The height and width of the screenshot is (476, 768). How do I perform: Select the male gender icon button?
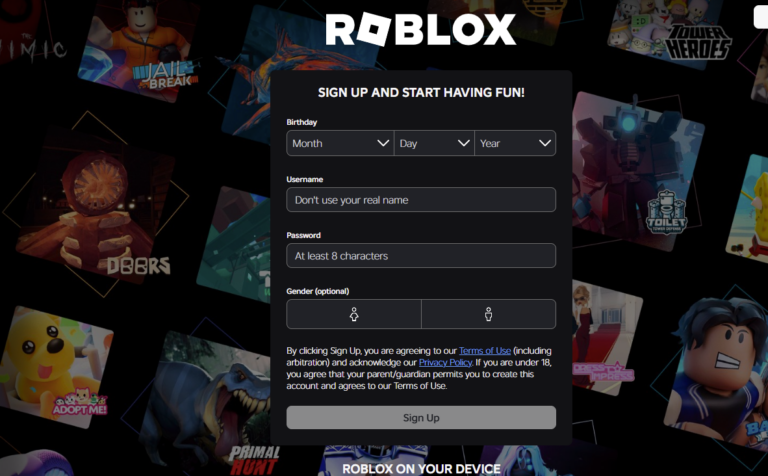488,314
